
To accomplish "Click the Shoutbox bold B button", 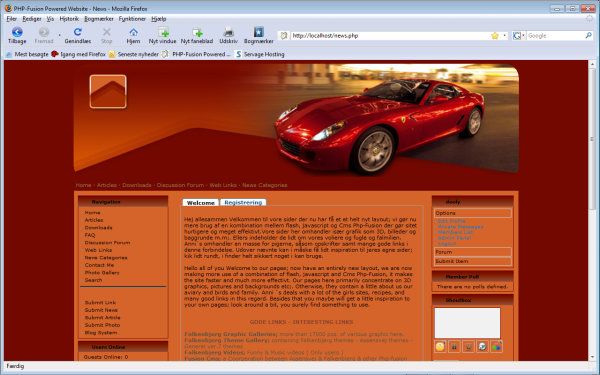I will pos(454,347).
